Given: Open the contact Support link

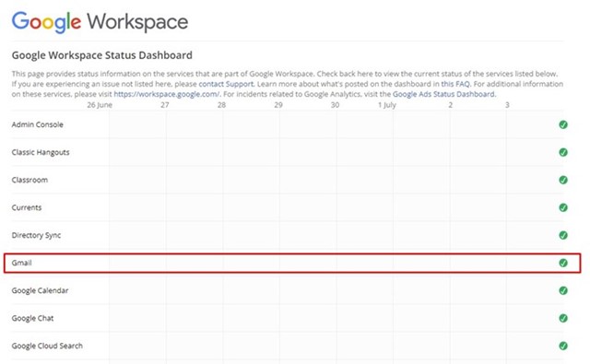Looking at the screenshot, I should [x=226, y=84].
